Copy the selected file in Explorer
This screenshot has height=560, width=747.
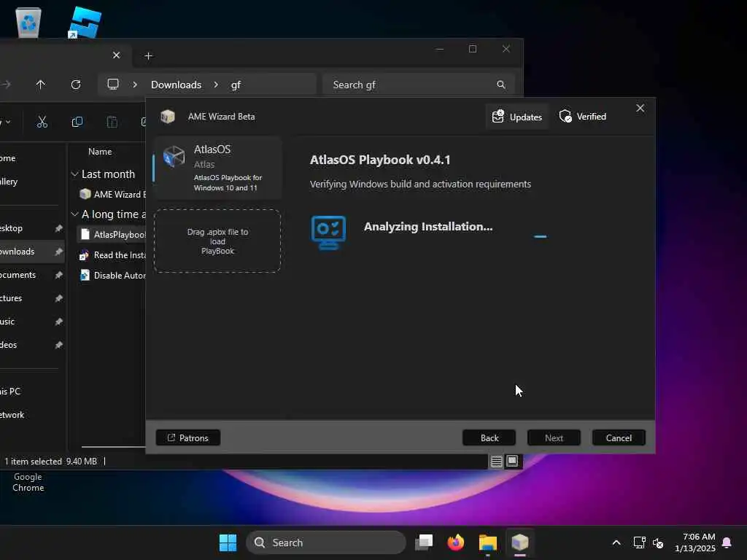point(77,122)
